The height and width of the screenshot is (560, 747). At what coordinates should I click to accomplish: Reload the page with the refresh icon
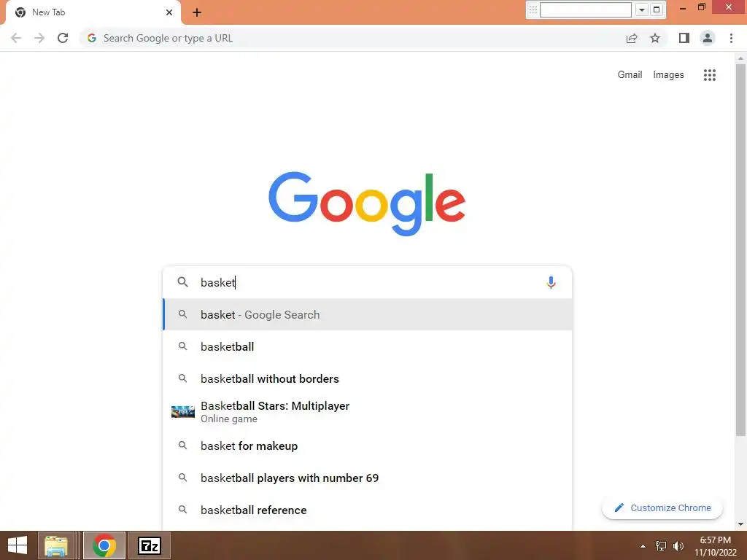[x=63, y=38]
